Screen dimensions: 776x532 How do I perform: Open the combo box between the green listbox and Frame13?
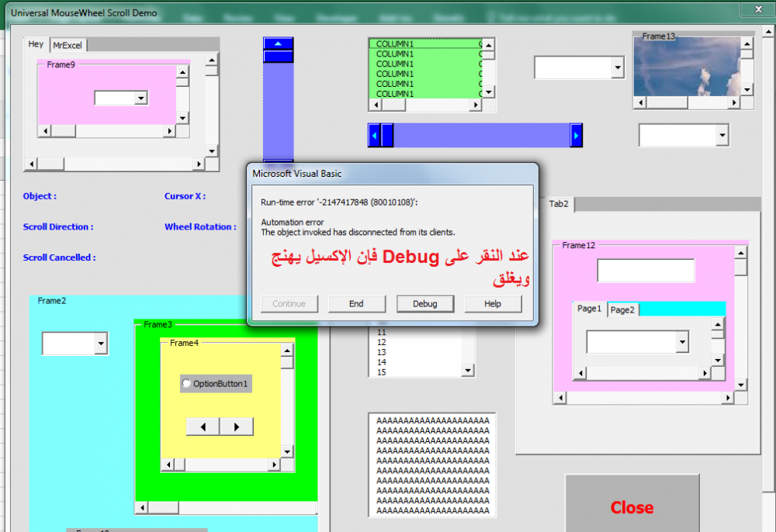coord(617,67)
